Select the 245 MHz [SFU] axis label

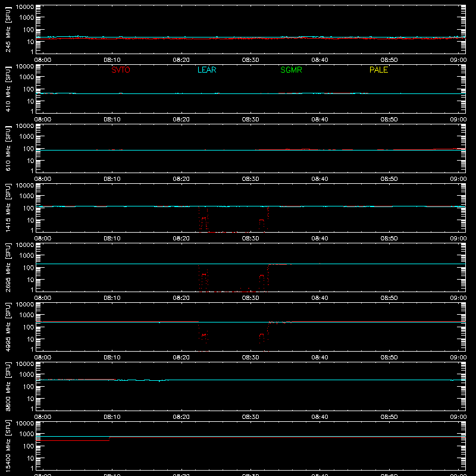pos(8,29)
